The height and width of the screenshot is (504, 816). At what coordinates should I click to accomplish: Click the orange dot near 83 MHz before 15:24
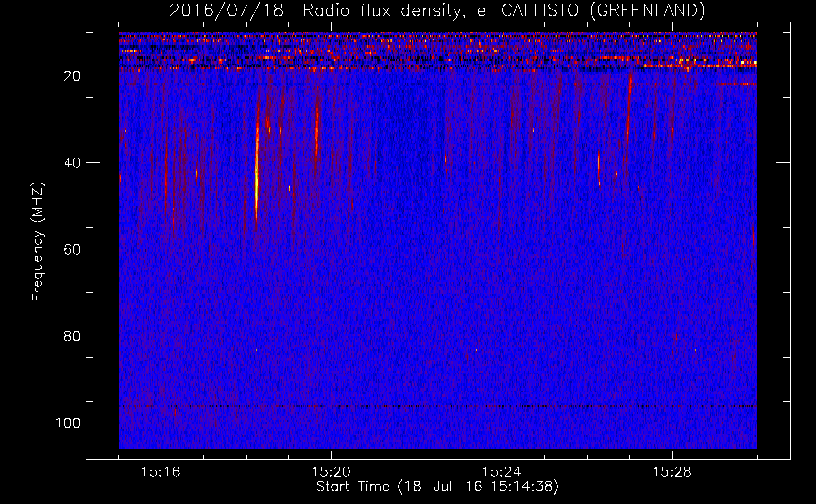coord(476,350)
